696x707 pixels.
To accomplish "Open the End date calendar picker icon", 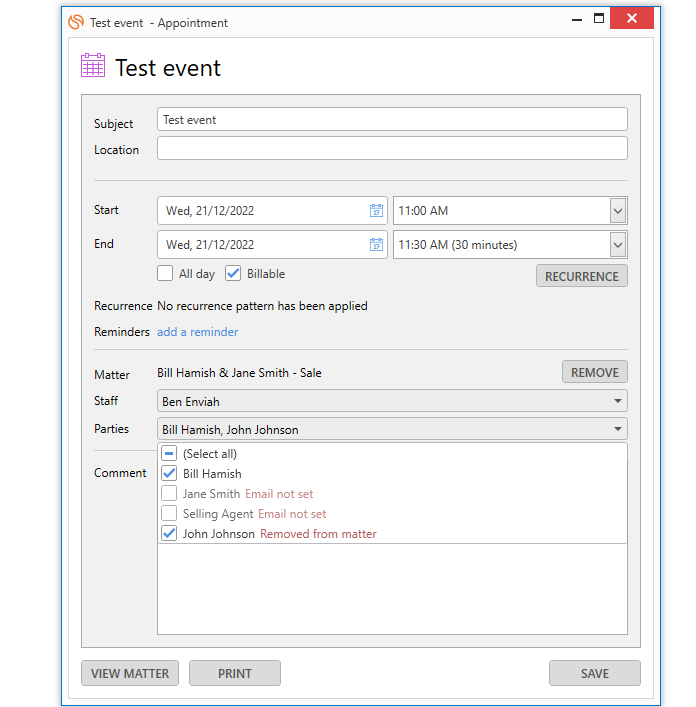I will tap(376, 244).
